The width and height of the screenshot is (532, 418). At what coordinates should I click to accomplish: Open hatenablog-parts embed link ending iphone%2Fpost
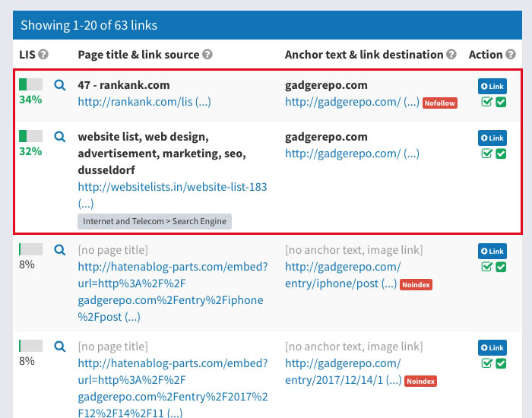click(x=173, y=292)
